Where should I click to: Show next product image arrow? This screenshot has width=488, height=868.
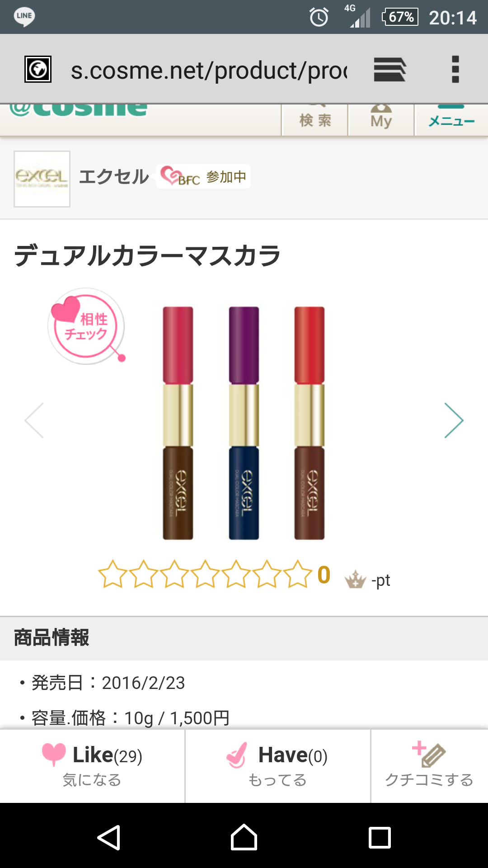pyautogui.click(x=454, y=420)
